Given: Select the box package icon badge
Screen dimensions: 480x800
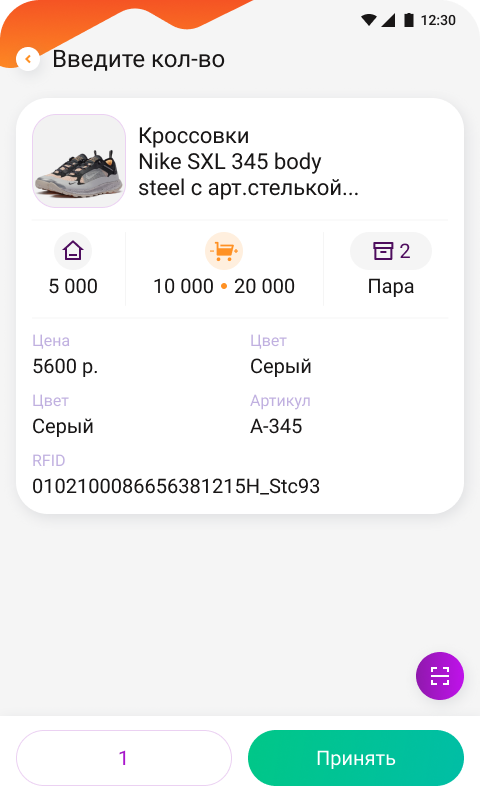Looking at the screenshot, I should pos(391,251).
